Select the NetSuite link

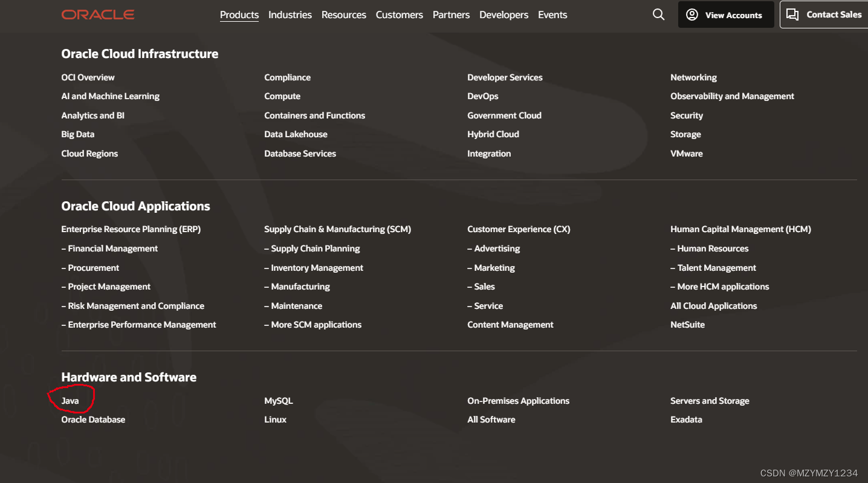coord(688,325)
